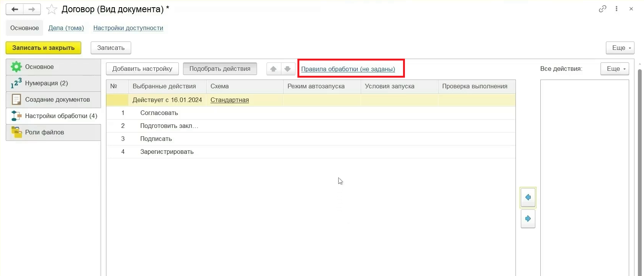The image size is (644, 276).
Task: Move selected action up with arrow
Action: pos(273,69)
